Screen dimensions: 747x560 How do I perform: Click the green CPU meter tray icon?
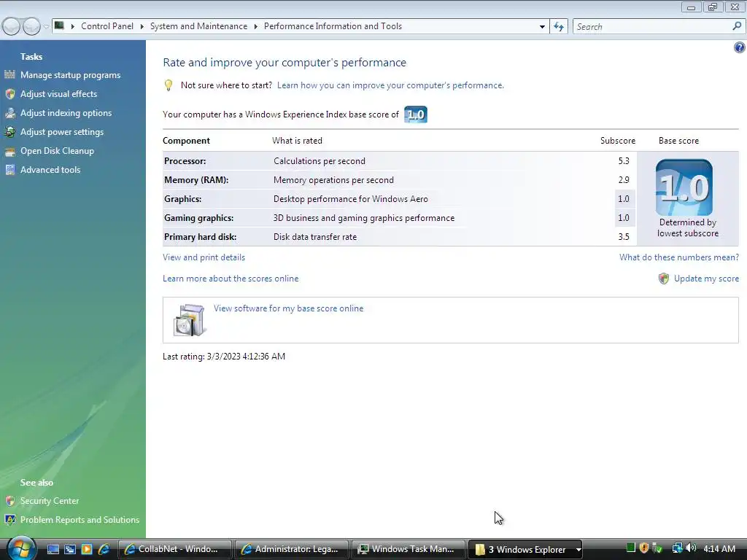[630, 548]
